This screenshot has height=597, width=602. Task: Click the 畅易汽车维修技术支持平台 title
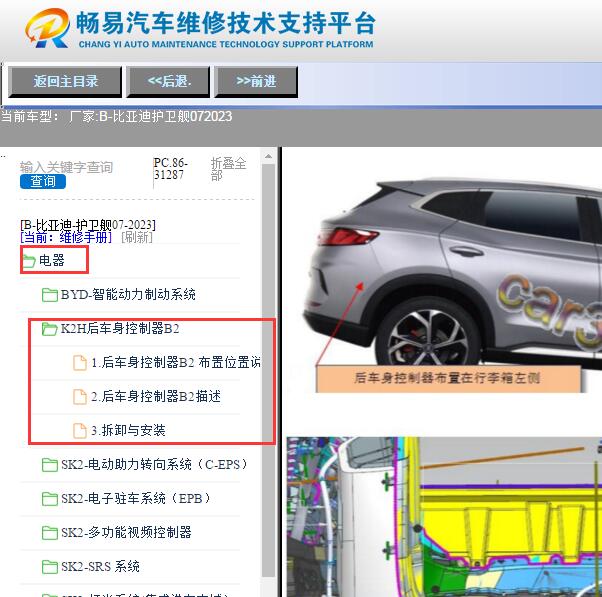coord(225,23)
